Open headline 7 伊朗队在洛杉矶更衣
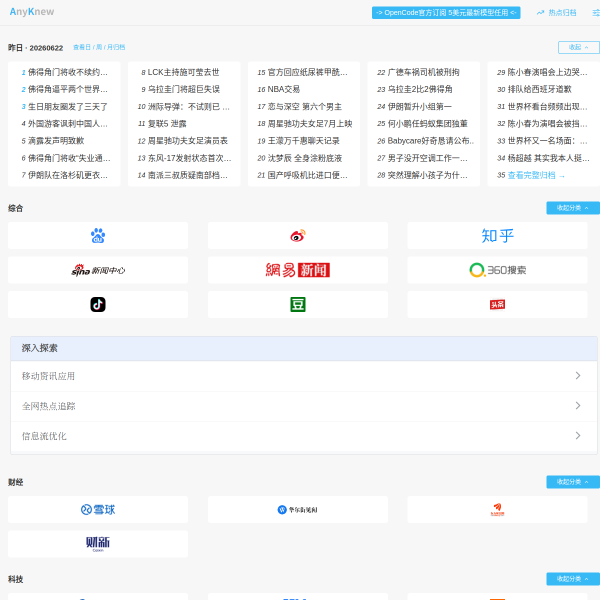Image resolution: width=600 pixels, height=600 pixels. click(68, 175)
